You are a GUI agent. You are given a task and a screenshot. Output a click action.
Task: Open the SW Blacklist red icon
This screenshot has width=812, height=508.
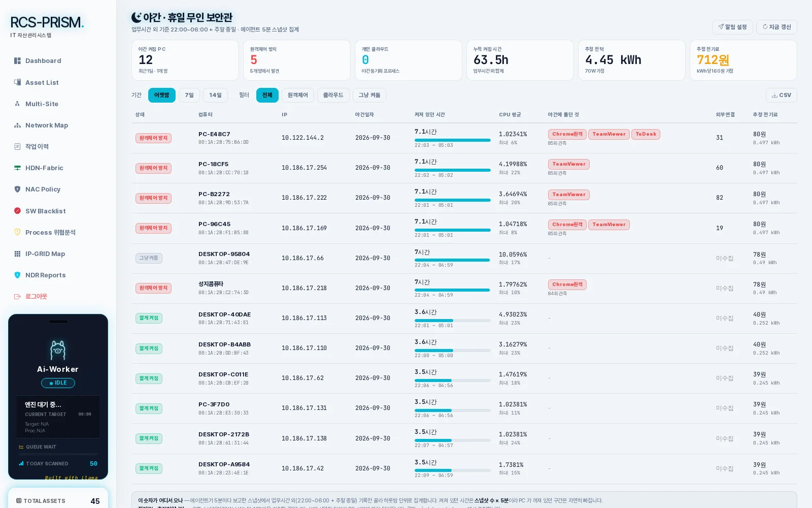click(x=17, y=211)
